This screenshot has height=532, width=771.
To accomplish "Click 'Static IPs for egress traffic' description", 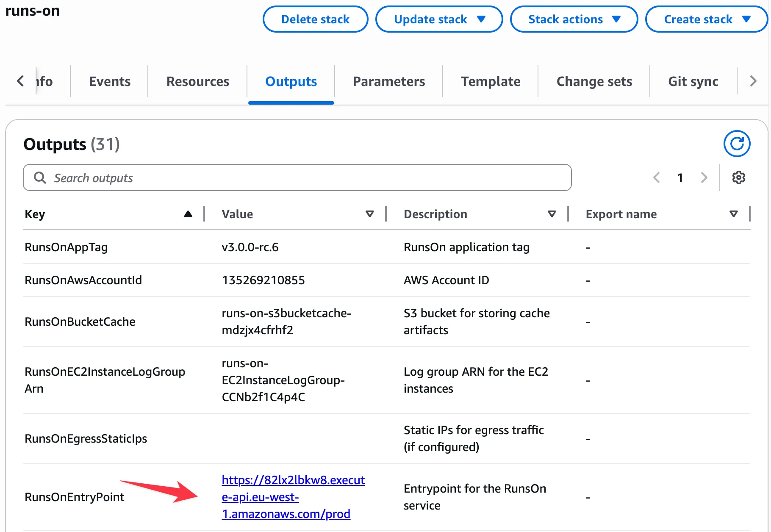I will pyautogui.click(x=474, y=438).
